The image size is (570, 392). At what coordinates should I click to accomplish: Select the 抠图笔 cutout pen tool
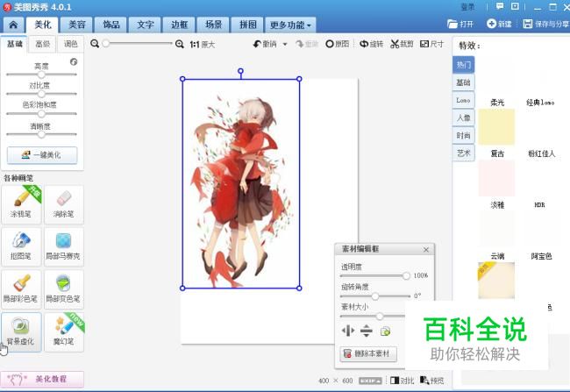[x=21, y=247]
